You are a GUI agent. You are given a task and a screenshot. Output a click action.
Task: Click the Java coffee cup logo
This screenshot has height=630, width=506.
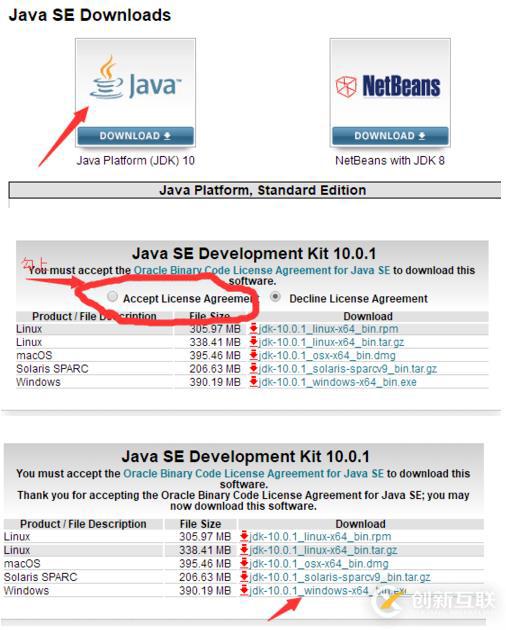click(107, 78)
